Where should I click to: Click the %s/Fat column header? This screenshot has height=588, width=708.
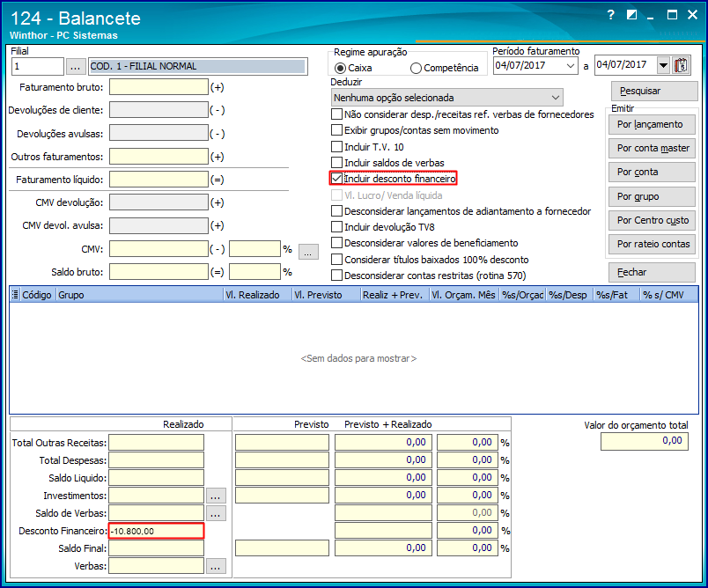pyautogui.click(x=616, y=295)
